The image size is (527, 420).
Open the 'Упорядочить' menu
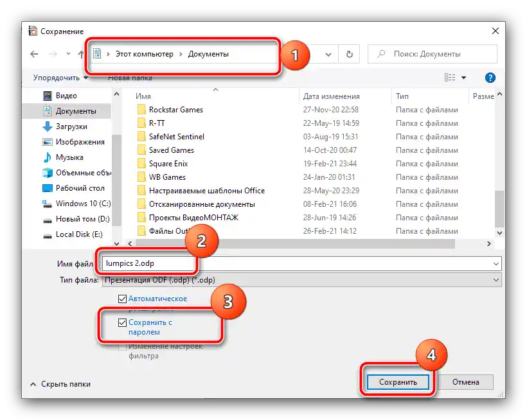click(60, 78)
